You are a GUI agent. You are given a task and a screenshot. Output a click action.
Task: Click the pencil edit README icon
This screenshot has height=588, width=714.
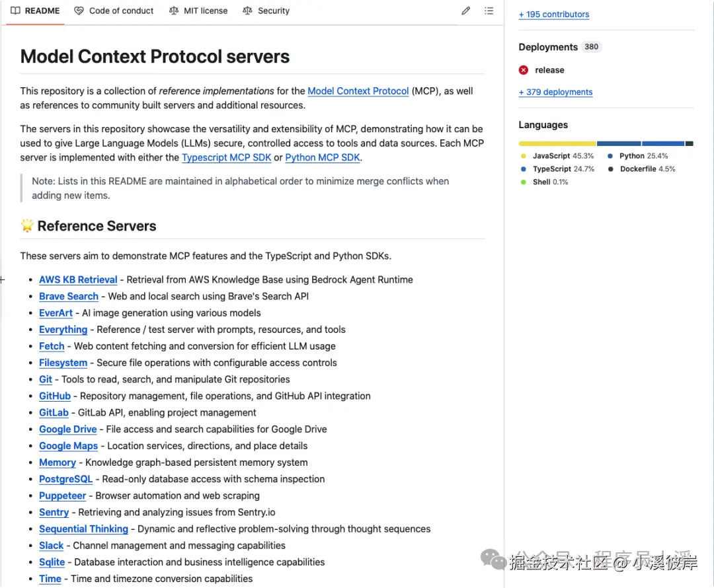[465, 11]
